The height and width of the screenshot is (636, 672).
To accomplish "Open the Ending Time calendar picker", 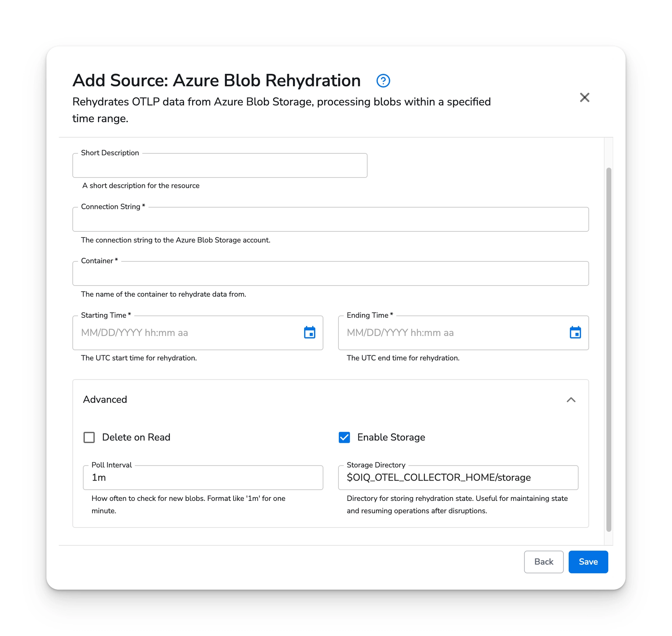I will coord(575,333).
